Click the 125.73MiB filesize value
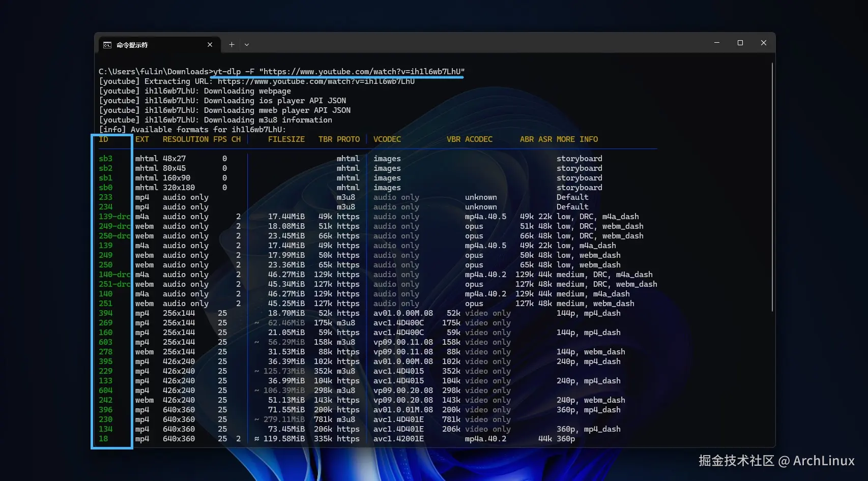 click(284, 371)
